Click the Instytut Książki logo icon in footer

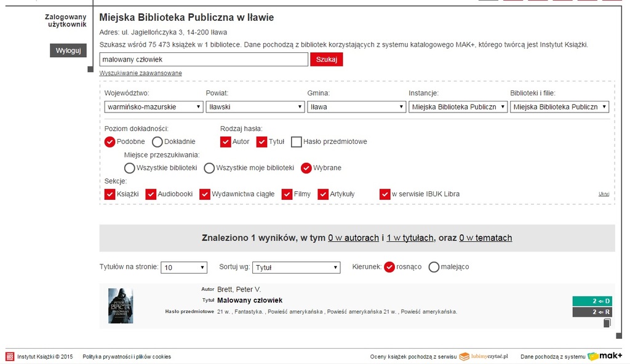tap(10, 357)
